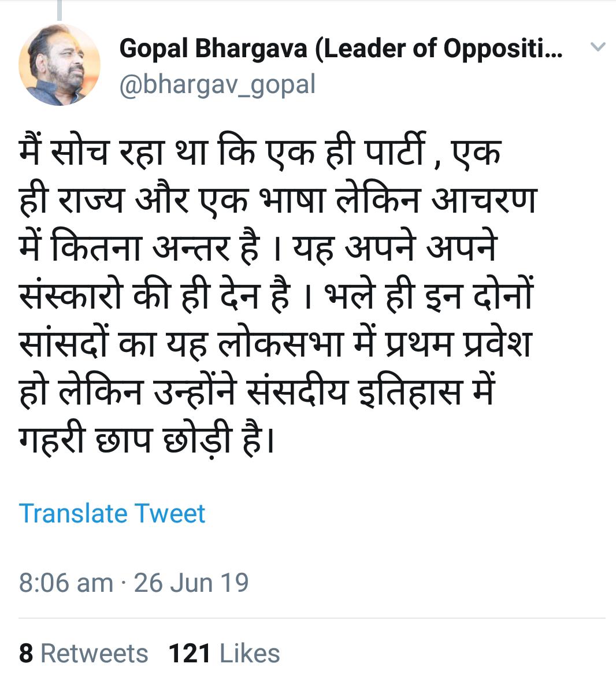The image size is (616, 682).
Task: Click the 26 Jun 19 date
Action: coord(191,583)
